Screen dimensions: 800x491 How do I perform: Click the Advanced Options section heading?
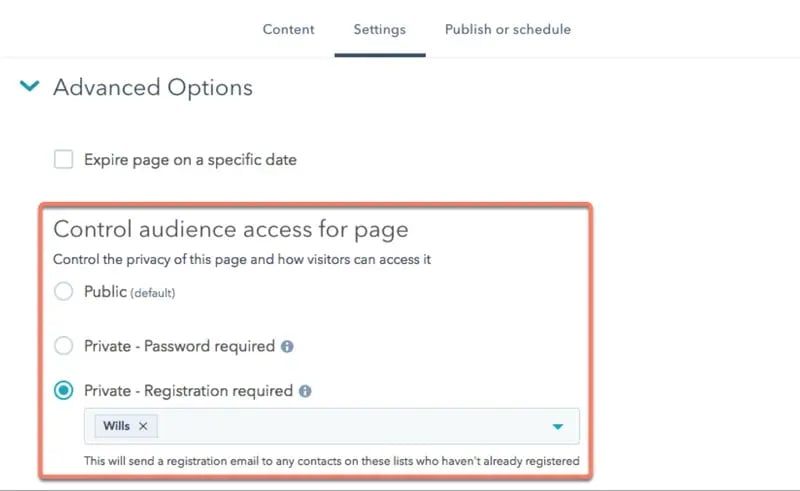[x=152, y=88]
